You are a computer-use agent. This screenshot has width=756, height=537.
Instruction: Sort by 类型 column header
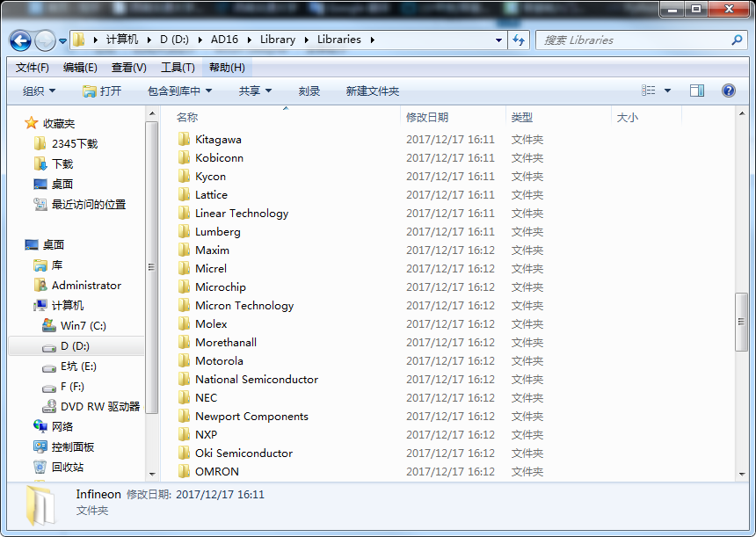[521, 117]
